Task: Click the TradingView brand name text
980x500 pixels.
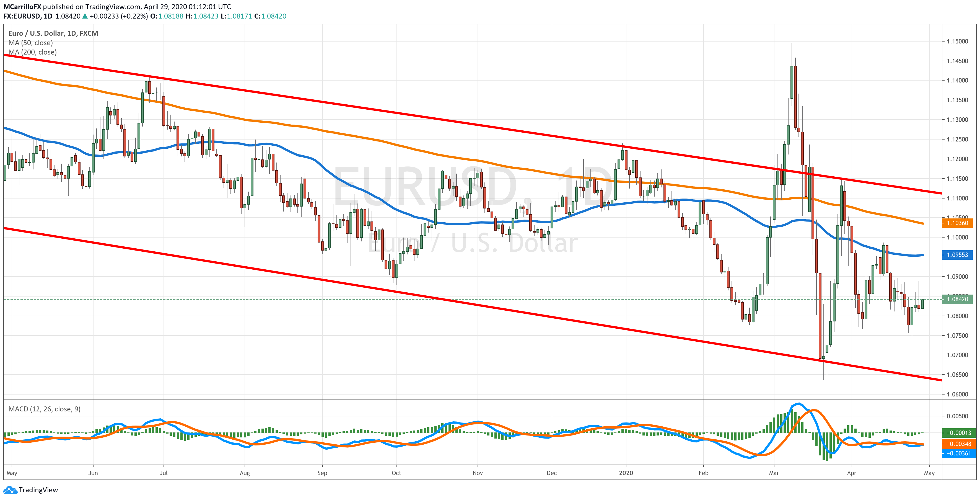Action: (x=38, y=490)
